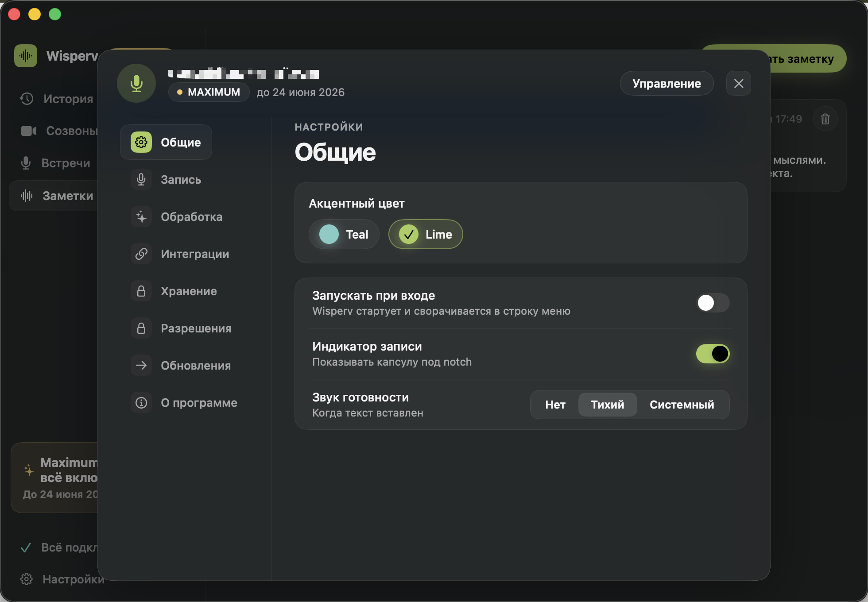Click the sparkle icon in Maximum plan card
Viewport: 868px width, 602px height.
click(x=29, y=470)
